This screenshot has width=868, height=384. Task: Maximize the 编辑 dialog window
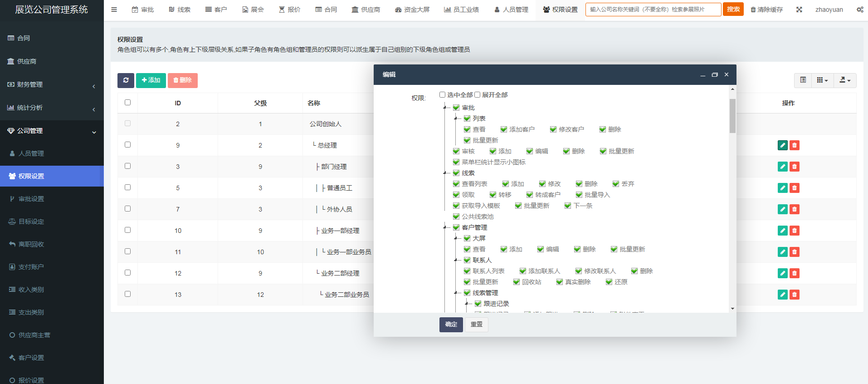715,74
